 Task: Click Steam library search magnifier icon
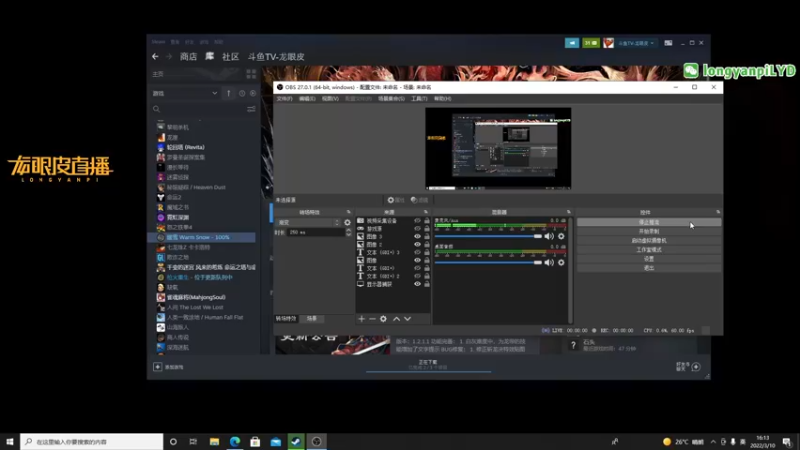(x=157, y=109)
